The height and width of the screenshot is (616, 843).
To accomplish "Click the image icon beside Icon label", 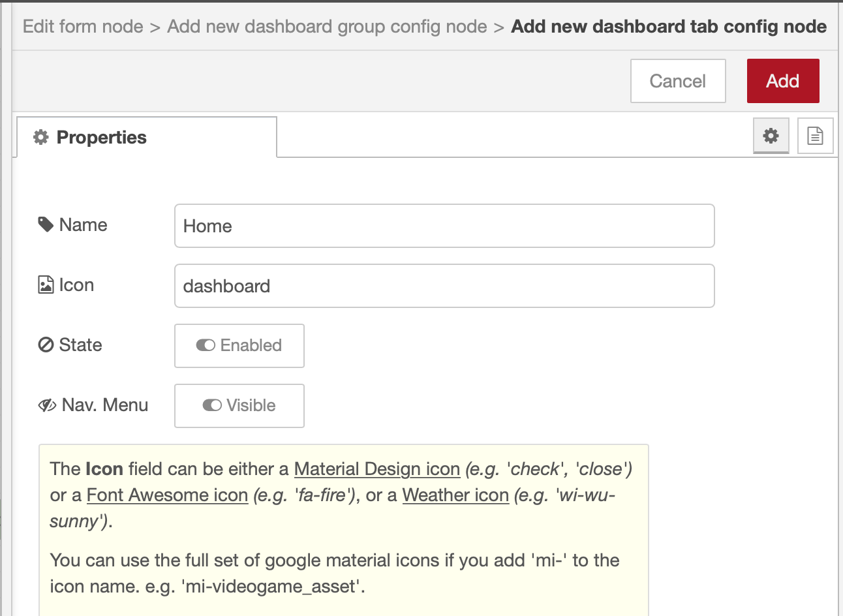I will (x=46, y=285).
